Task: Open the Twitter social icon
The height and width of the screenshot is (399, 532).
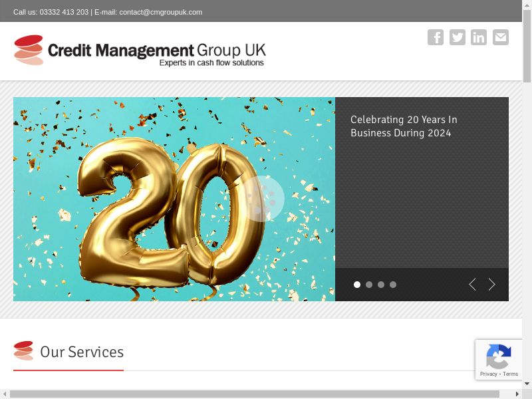Action: 458,37
